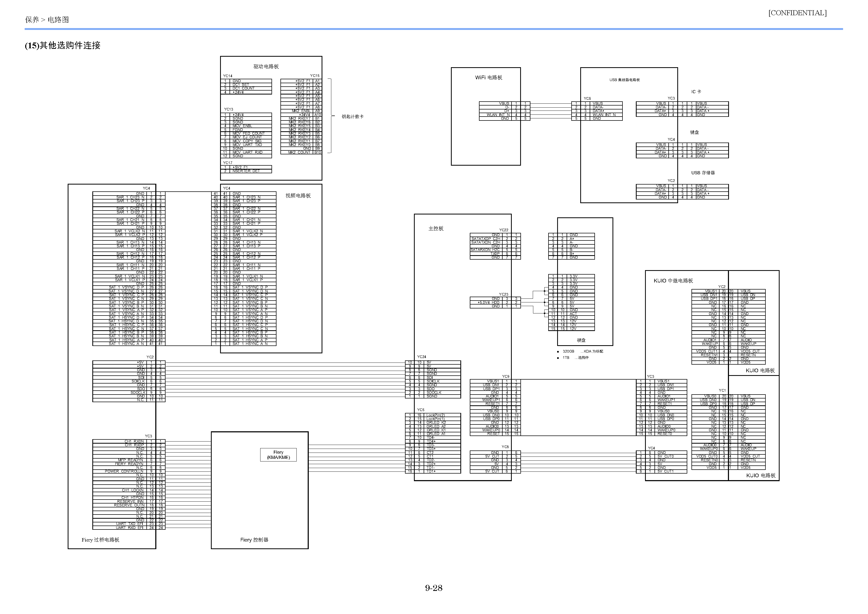
Task: Select connector label YC15
Action: point(315,76)
